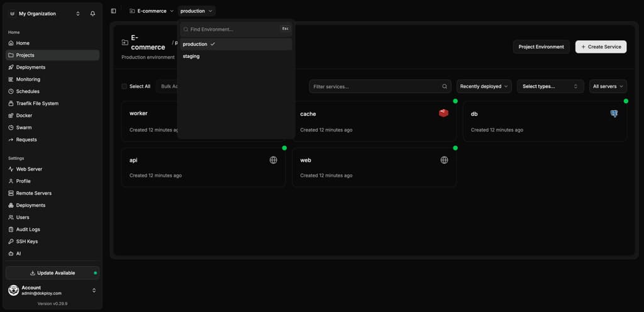Open E-commerce project breadcrumb dropdown
The image size is (644, 312).
point(152,11)
